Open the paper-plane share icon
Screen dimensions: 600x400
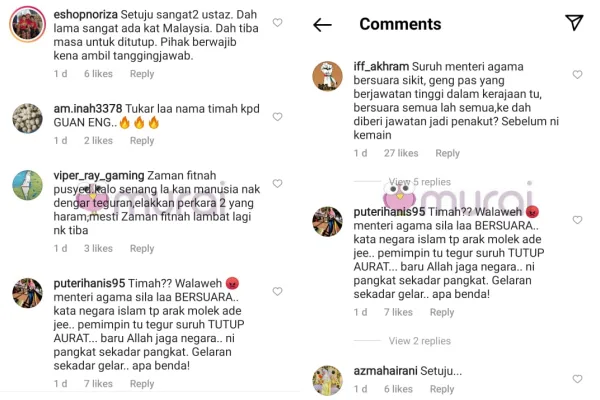[574, 23]
